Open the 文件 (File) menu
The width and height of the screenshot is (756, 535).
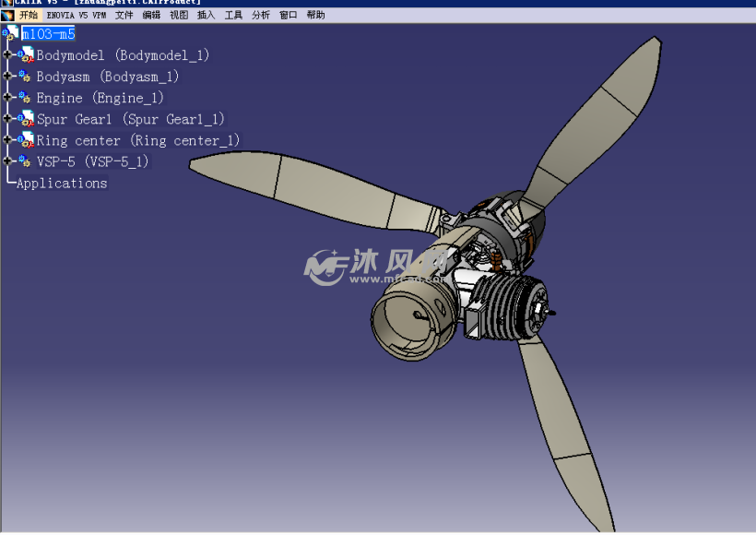click(x=124, y=16)
